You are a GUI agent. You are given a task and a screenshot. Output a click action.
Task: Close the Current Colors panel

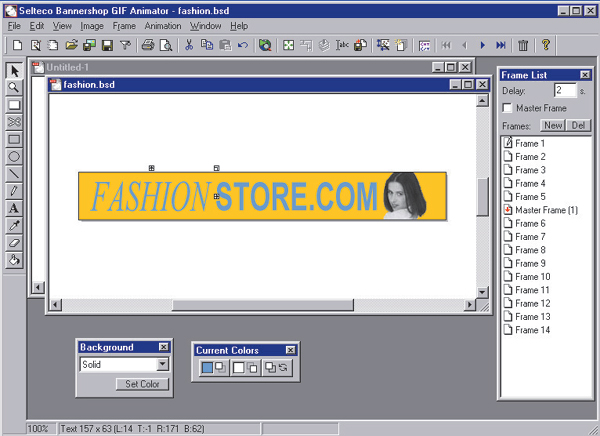(290, 350)
